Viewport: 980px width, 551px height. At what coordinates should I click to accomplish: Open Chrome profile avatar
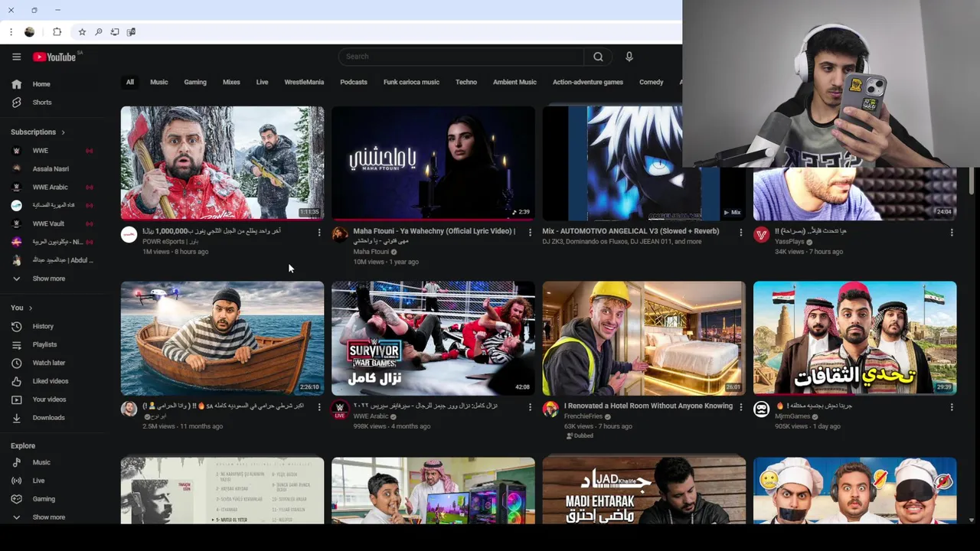coord(29,32)
